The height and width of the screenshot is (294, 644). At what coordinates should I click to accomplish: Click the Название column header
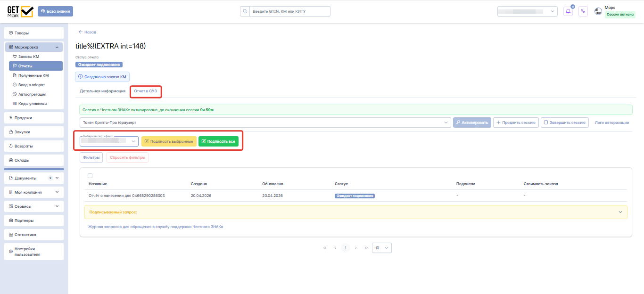98,184
